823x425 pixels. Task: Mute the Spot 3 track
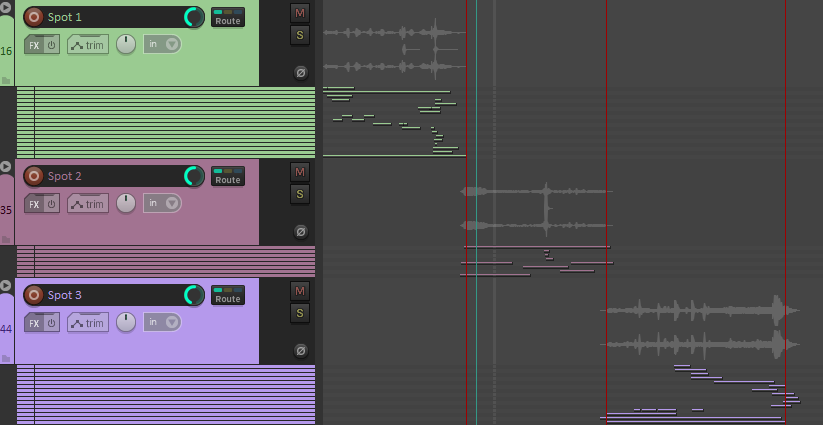tap(300, 291)
